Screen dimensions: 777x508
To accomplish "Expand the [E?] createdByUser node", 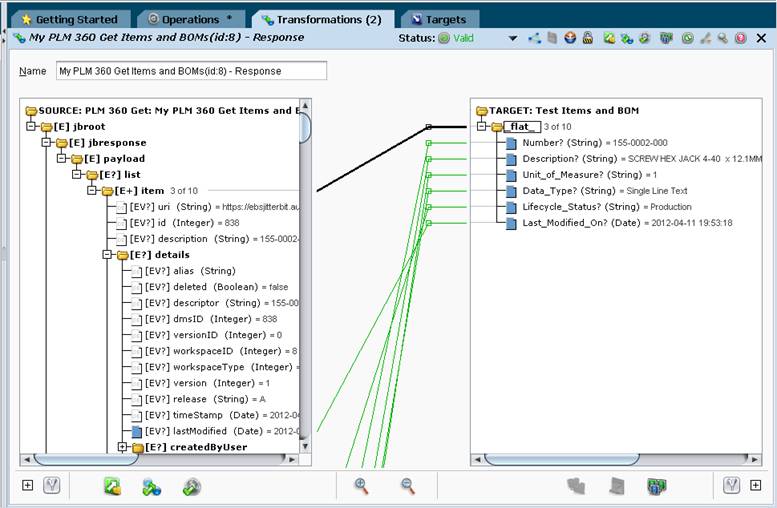I will (x=122, y=447).
